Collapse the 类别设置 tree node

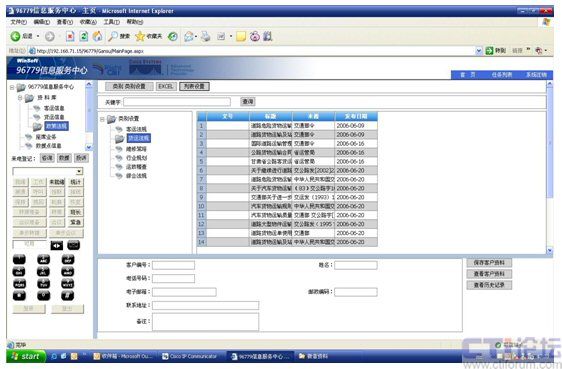[x=102, y=119]
